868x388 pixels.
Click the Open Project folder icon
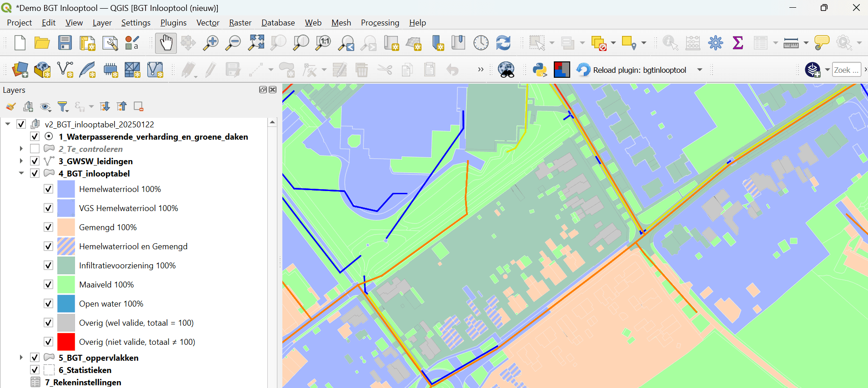[x=42, y=43]
